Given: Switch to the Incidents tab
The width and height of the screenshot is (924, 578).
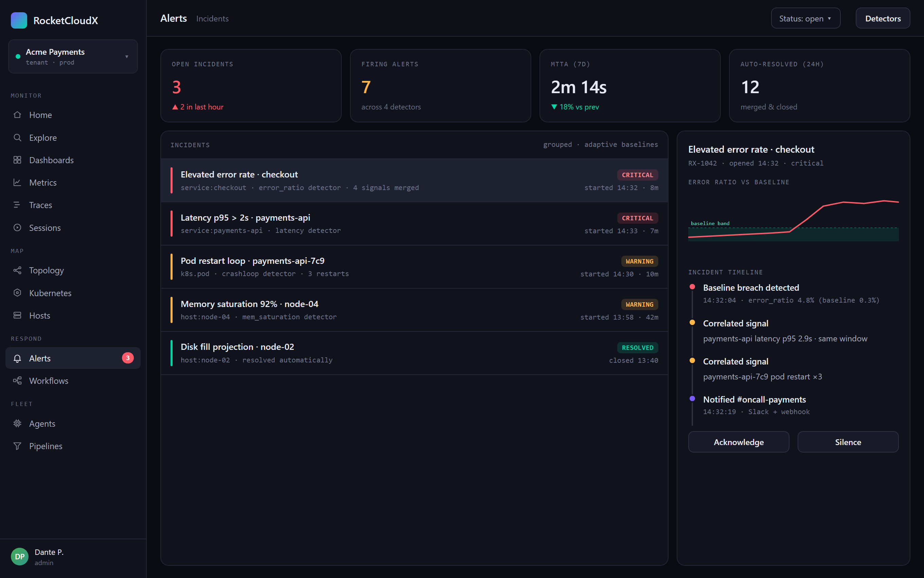Looking at the screenshot, I should [212, 18].
